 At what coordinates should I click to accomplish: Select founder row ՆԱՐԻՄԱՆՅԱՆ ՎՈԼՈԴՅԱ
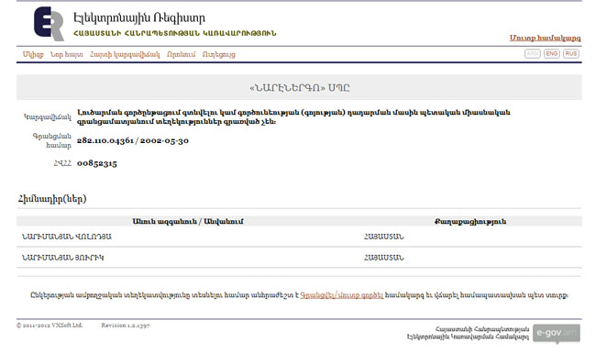299,237
